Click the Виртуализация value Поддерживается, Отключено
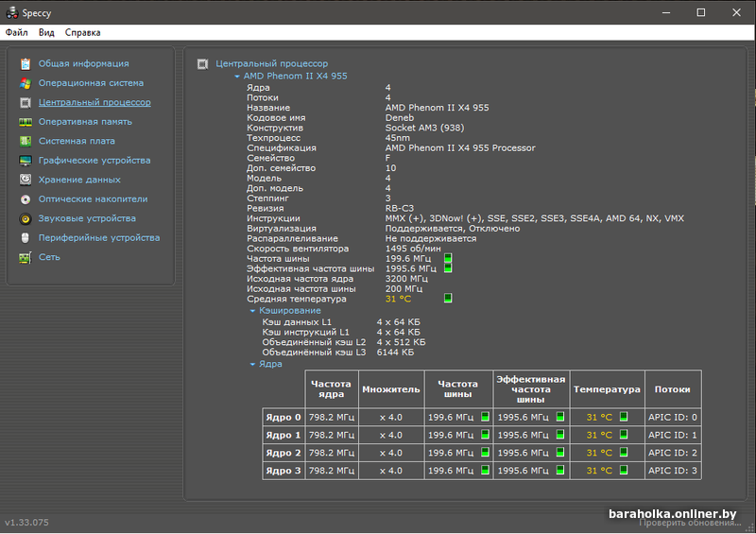Viewport: 756px width, 534px height. [x=453, y=229]
